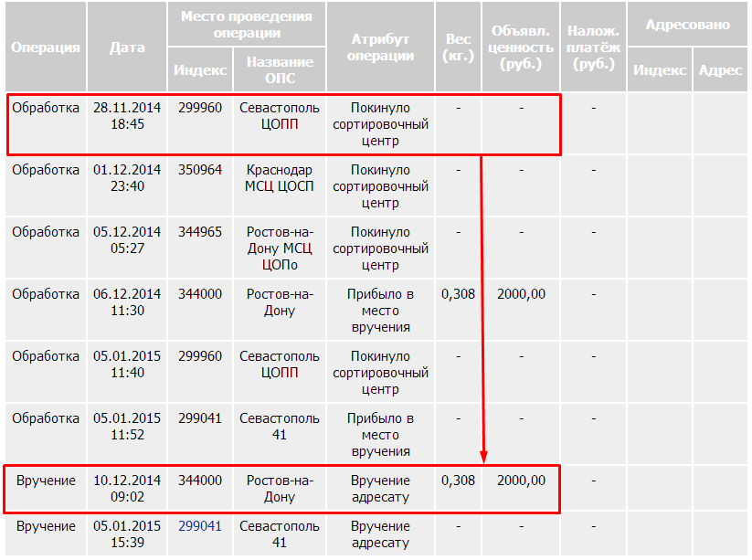This screenshot has height=560, width=752.
Task: Click the Адресовано header
Action: (x=688, y=25)
